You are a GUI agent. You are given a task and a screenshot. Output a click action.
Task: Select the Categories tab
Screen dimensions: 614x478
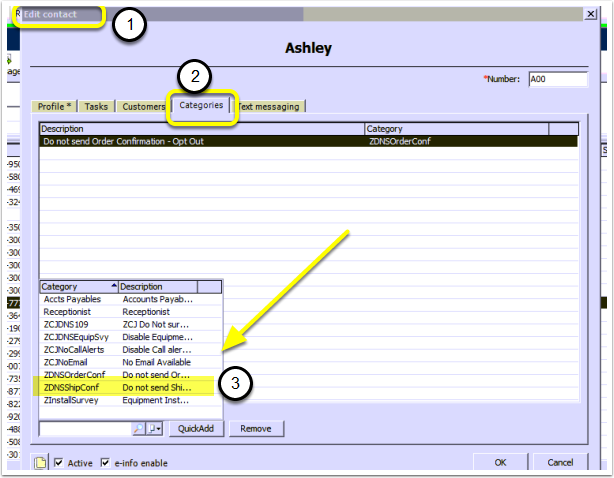point(201,105)
